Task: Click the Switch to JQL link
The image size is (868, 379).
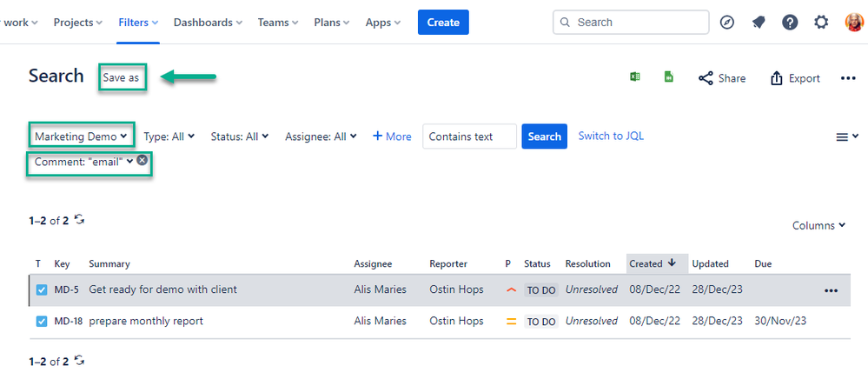Action: 611,136
